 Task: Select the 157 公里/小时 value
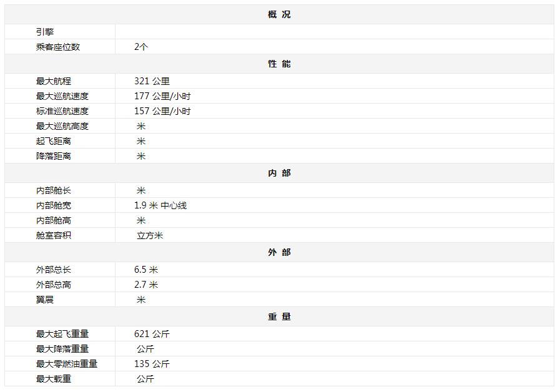[162, 111]
